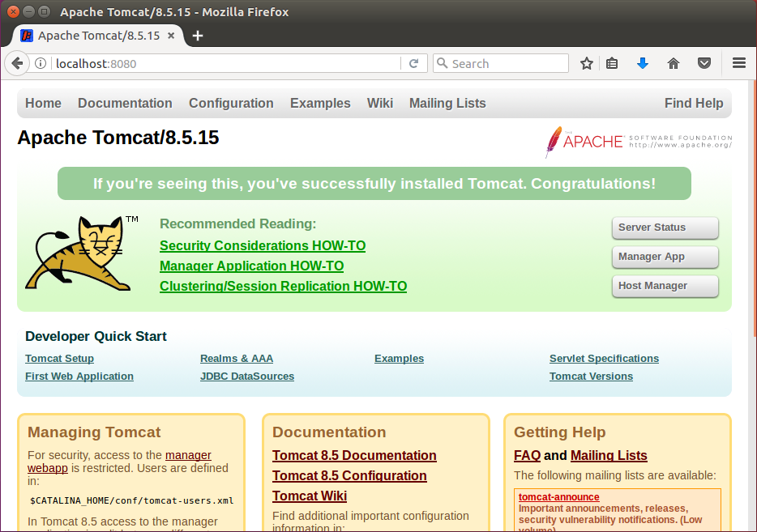Click the tab favicon of Apache Tomcat

(x=27, y=36)
